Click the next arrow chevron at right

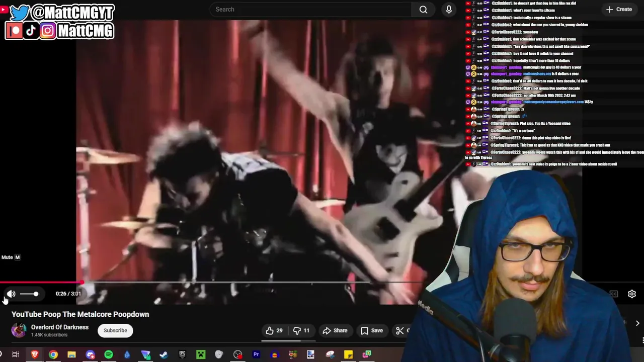point(637,323)
